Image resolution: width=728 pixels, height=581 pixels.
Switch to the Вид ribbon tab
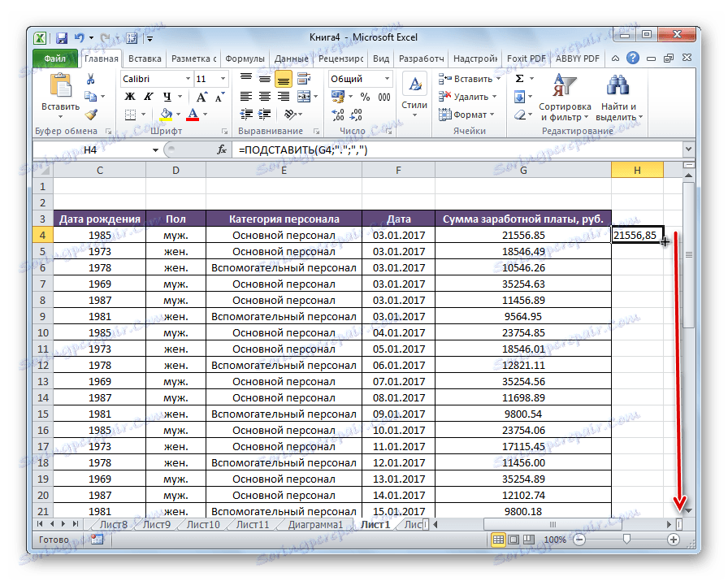point(381,59)
